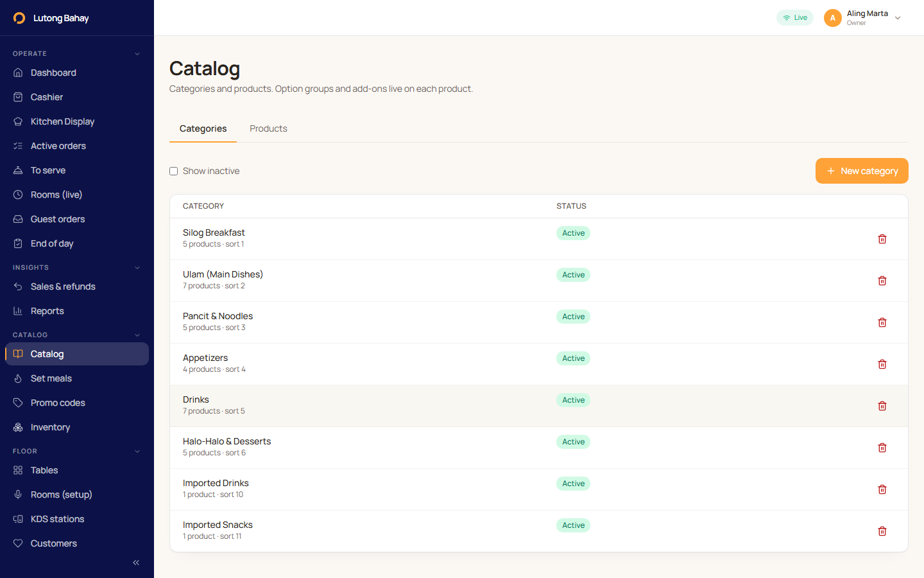Switch to the Categories tab
924x578 pixels.
[203, 128]
